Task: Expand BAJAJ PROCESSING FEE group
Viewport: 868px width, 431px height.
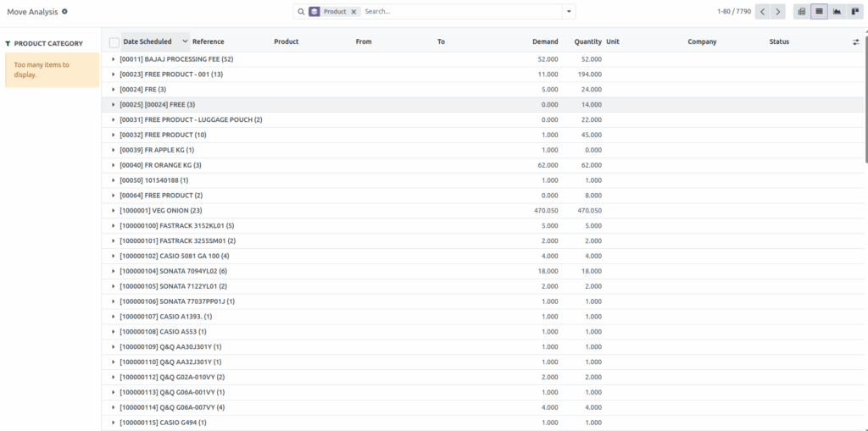Action: pyautogui.click(x=113, y=59)
